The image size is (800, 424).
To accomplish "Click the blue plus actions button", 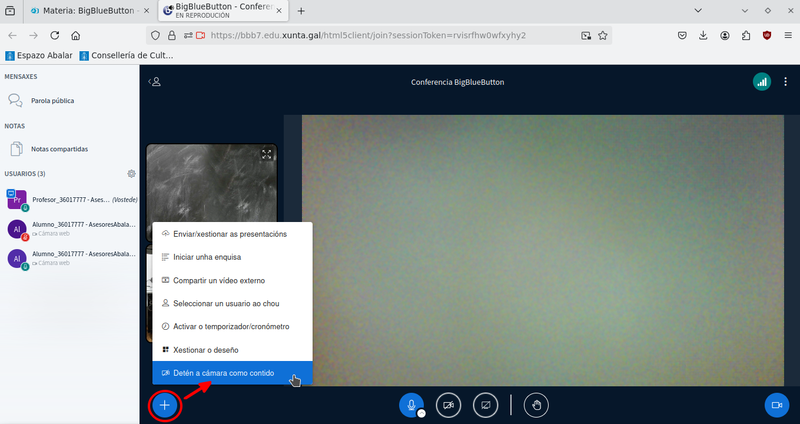I will click(165, 405).
